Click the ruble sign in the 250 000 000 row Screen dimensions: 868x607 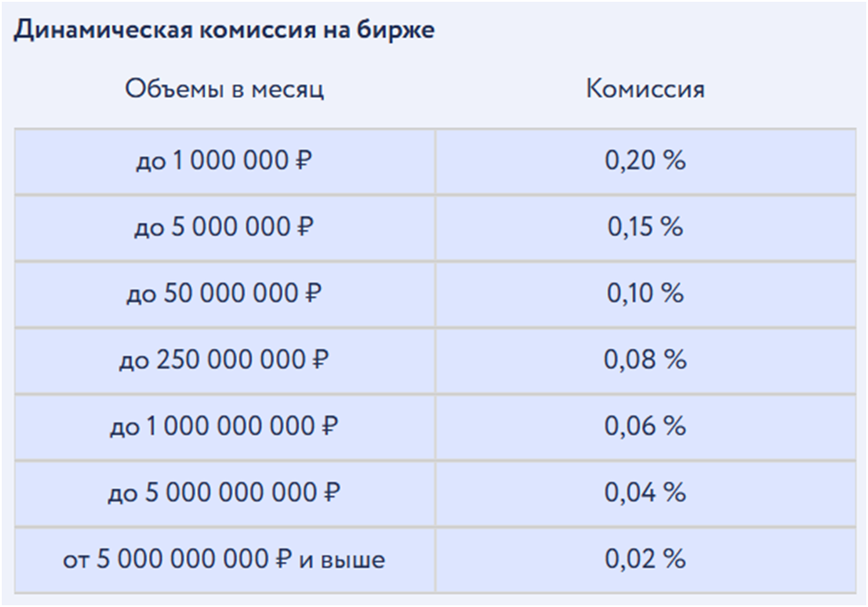(321, 360)
